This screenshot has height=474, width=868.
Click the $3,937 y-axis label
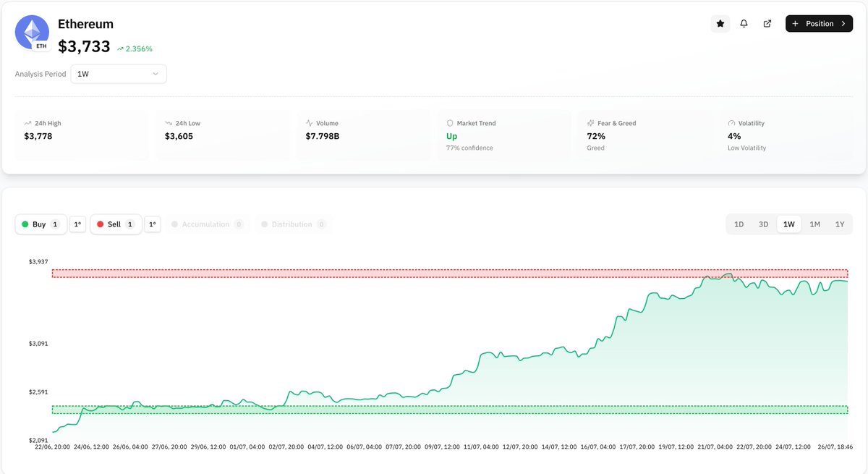pyautogui.click(x=38, y=261)
